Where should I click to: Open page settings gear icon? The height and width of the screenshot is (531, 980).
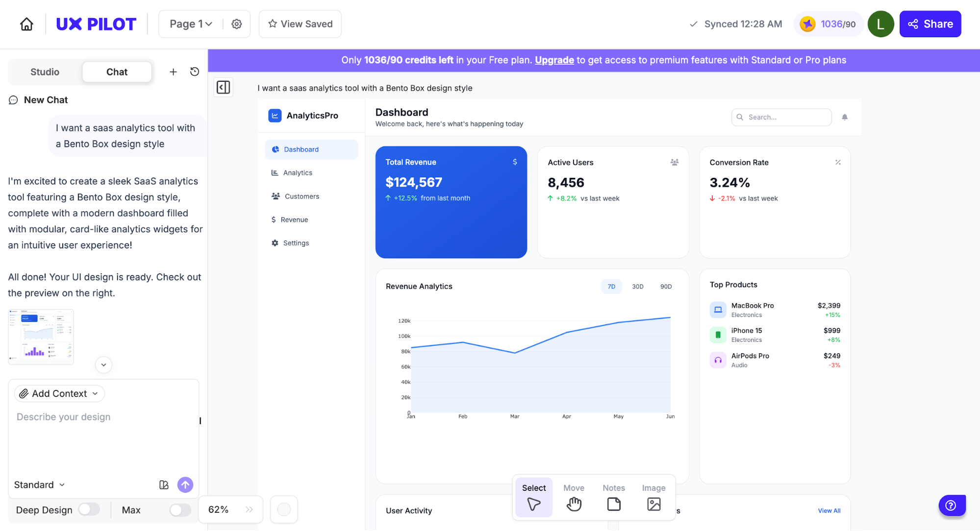236,24
